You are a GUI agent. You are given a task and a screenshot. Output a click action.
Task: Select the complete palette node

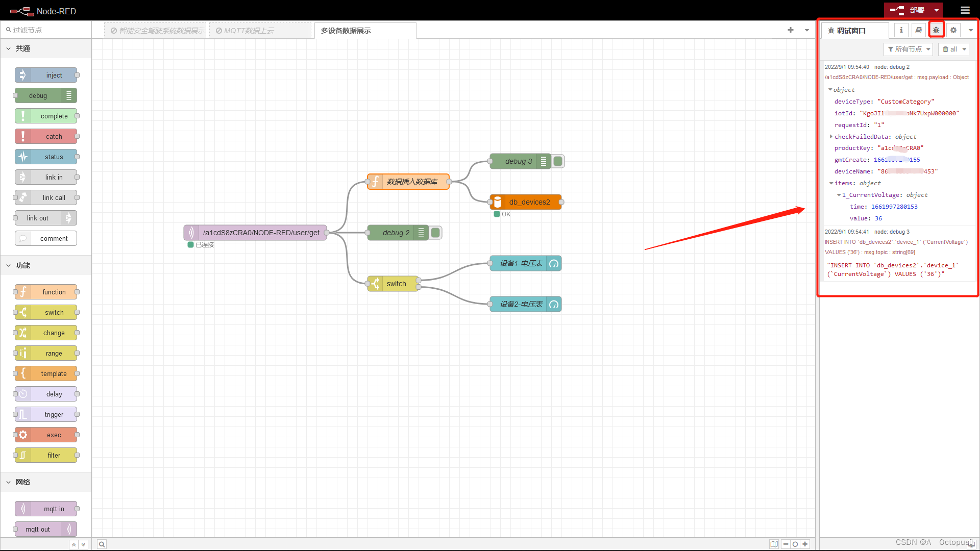pyautogui.click(x=46, y=116)
